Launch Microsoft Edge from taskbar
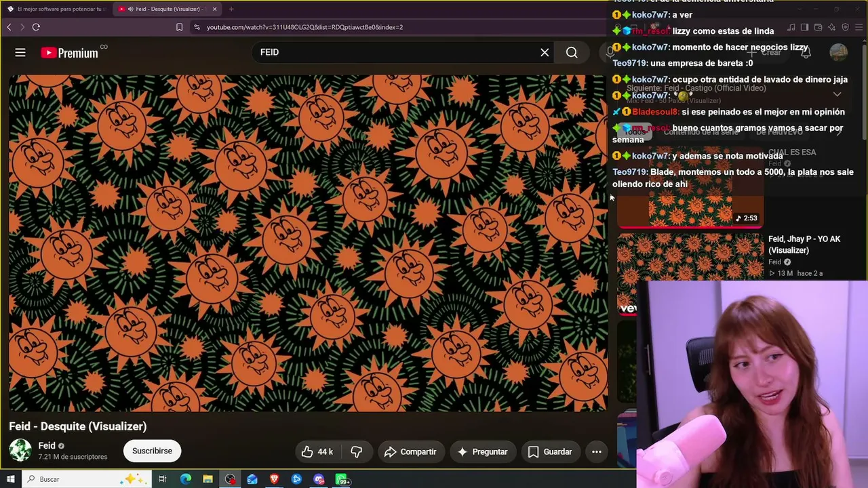868x488 pixels. point(185,479)
